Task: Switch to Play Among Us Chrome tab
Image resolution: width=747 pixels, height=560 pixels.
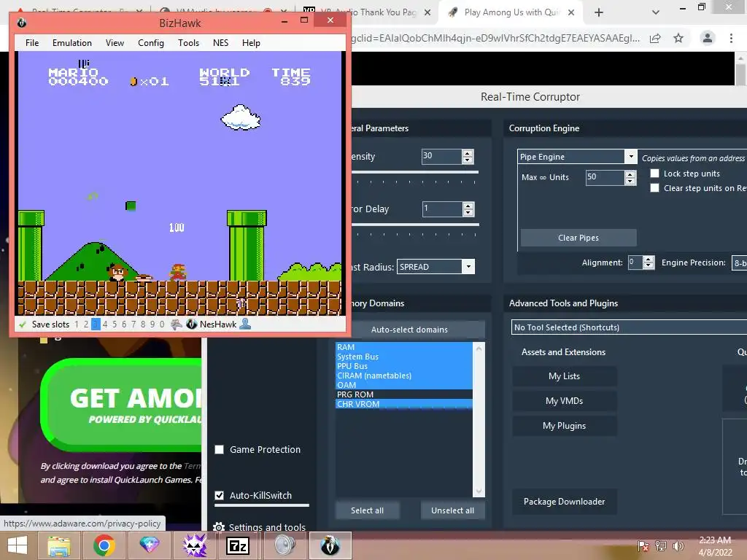Action: [x=511, y=12]
